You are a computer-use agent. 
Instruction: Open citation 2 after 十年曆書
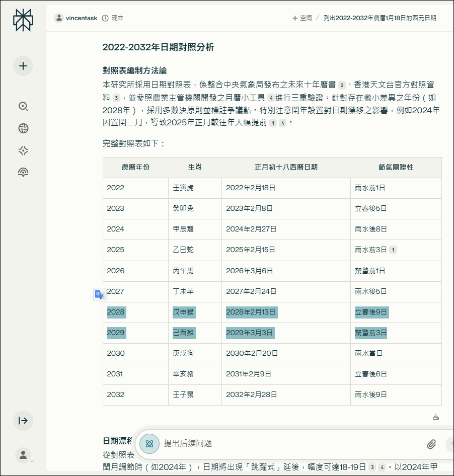[x=342, y=86]
